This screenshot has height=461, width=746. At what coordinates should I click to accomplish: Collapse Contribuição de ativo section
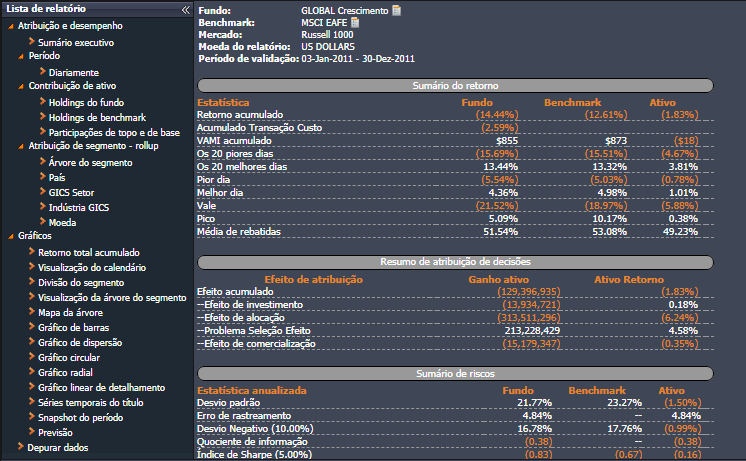(x=21, y=86)
